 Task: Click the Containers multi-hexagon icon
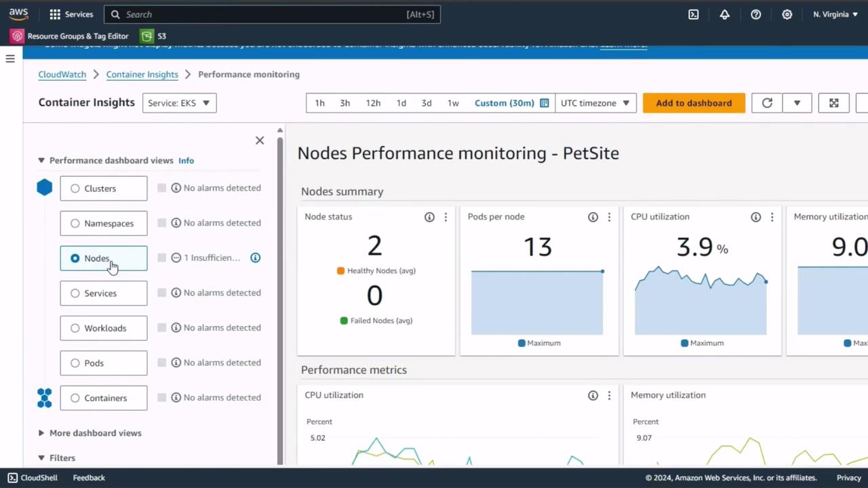(44, 398)
